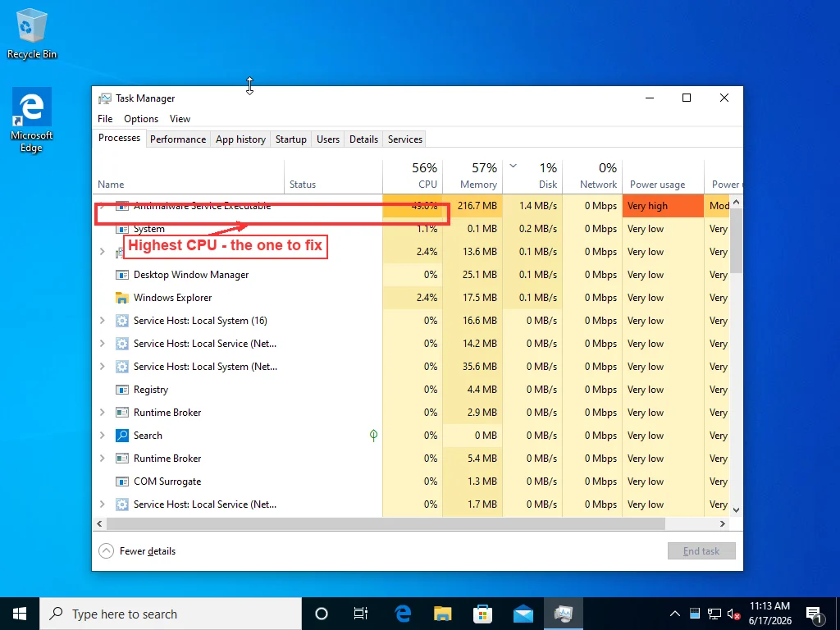Click the Search process magnifier icon
This screenshot has width=840, height=630.
[x=122, y=436]
